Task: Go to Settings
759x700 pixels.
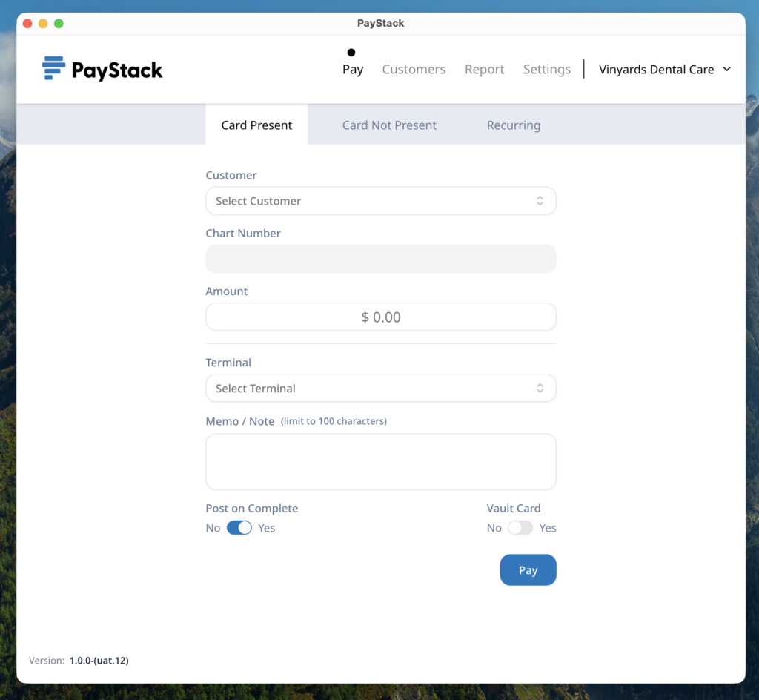Action: 546,69
